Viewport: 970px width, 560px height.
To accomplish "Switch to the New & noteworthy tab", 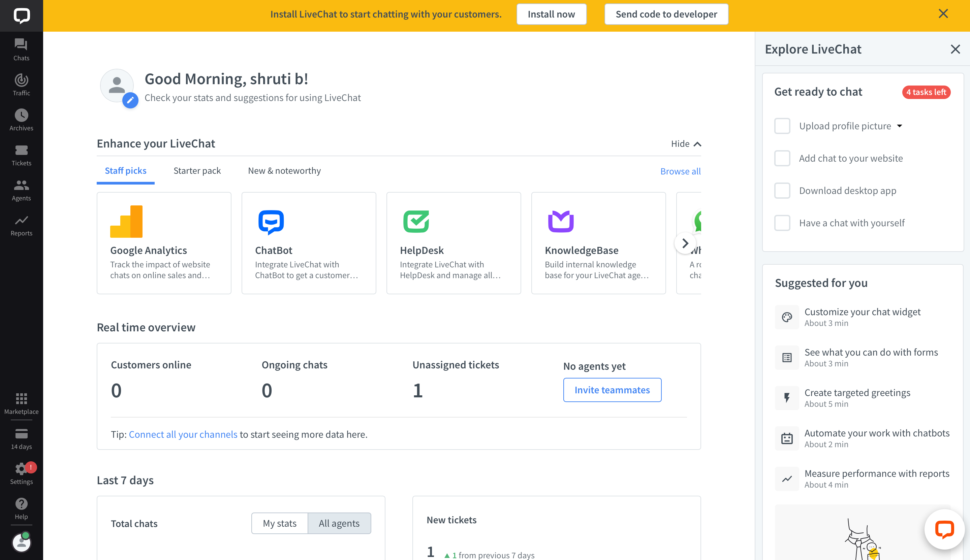I will tap(284, 171).
